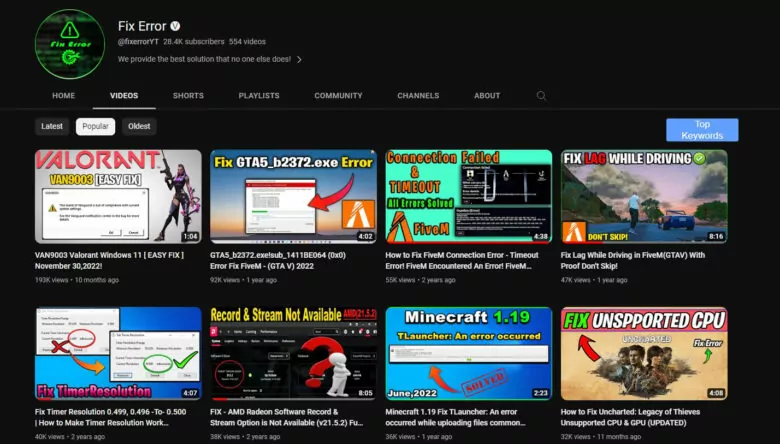This screenshot has height=444, width=780.
Task: Open the SHORTS tab
Action: point(188,95)
